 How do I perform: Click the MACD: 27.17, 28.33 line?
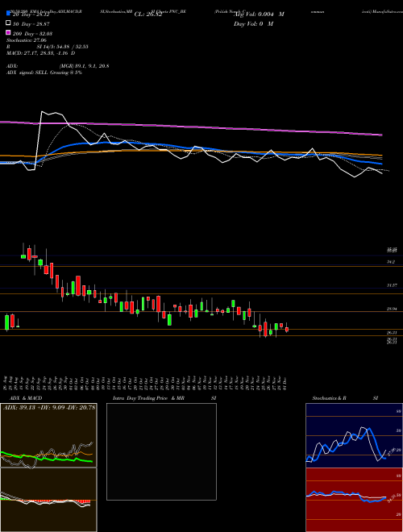click(41, 53)
